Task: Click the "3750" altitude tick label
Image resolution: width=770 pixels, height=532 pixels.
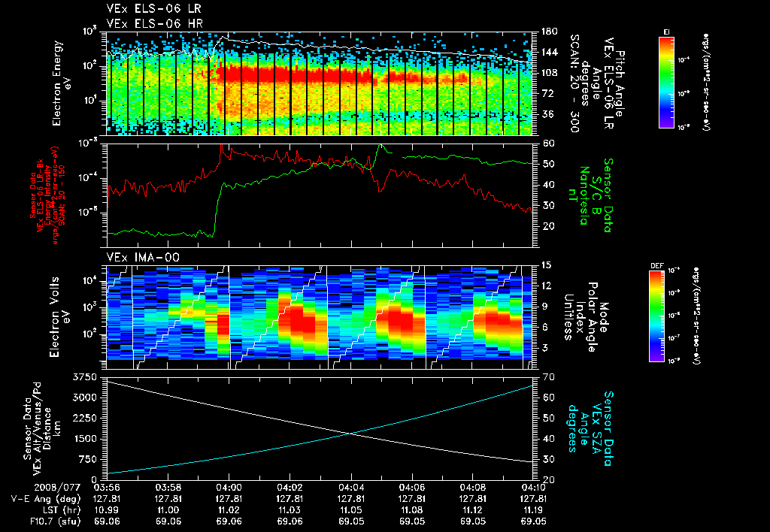Action: (84, 377)
